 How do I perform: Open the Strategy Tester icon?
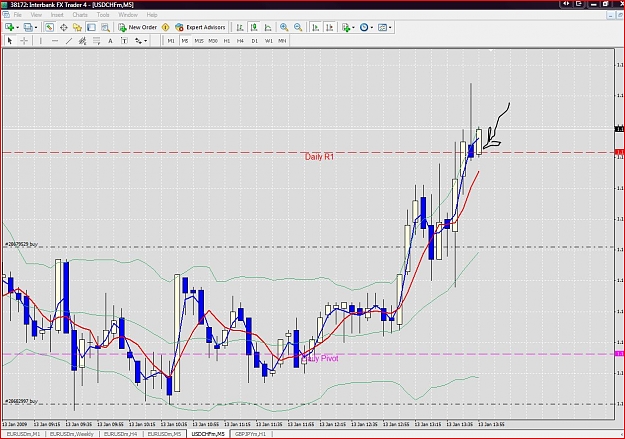pyautogui.click(x=105, y=27)
